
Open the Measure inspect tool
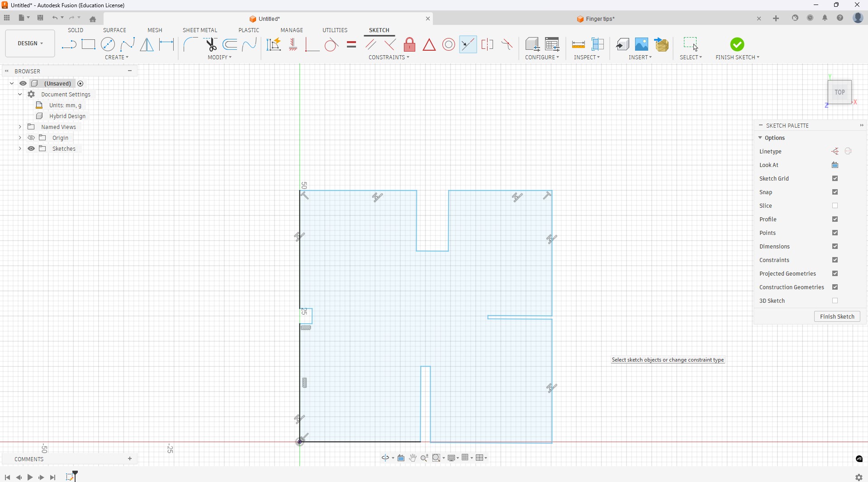[x=578, y=44]
